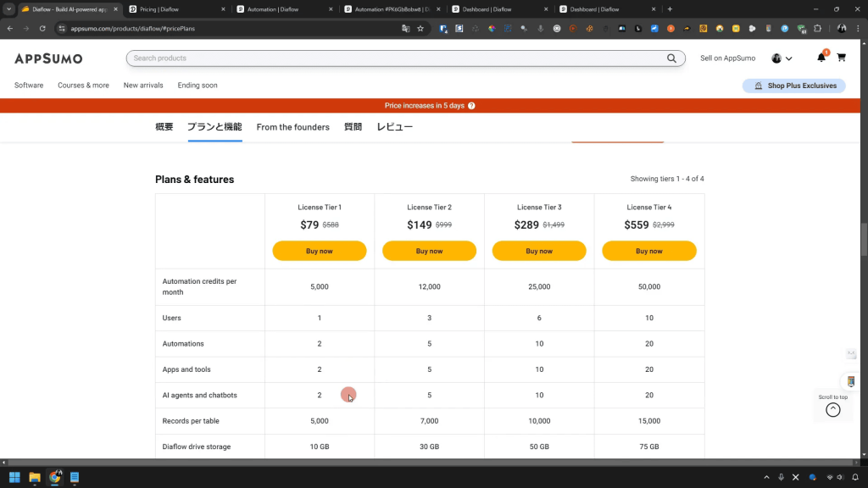The width and height of the screenshot is (868, 488).
Task: Open New arrivals link
Action: (x=143, y=86)
